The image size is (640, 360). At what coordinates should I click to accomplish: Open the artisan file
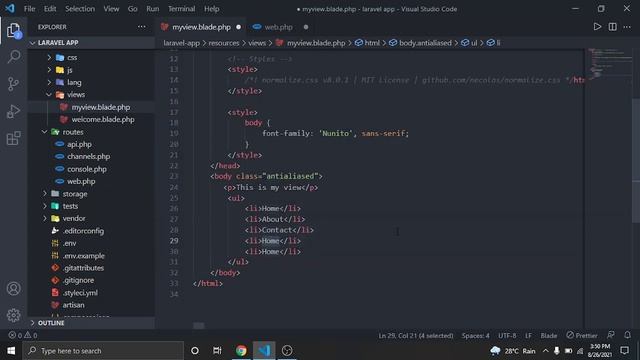pyautogui.click(x=91, y=305)
